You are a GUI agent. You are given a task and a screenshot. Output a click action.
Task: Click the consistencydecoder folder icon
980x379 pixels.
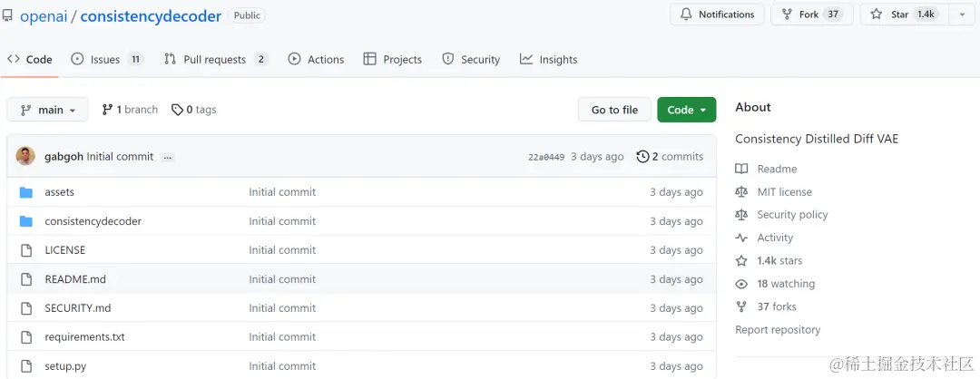pos(25,221)
